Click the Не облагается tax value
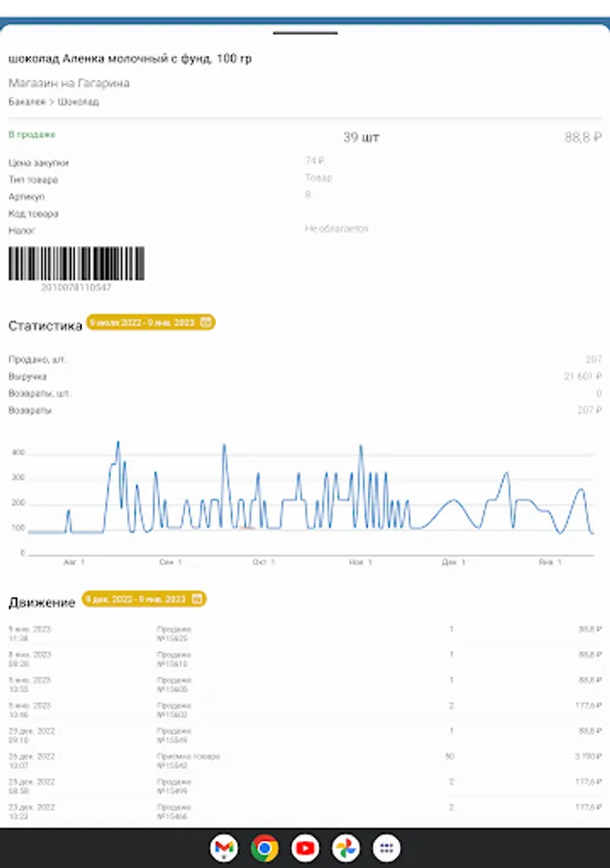 [336, 228]
